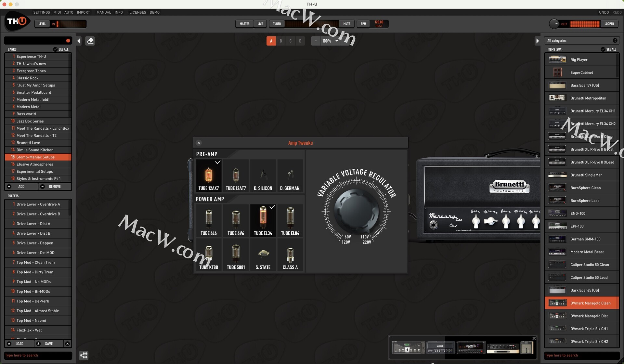Choose the D. SILICON pre-amp diode
This screenshot has width=624, height=364.
(x=263, y=175)
